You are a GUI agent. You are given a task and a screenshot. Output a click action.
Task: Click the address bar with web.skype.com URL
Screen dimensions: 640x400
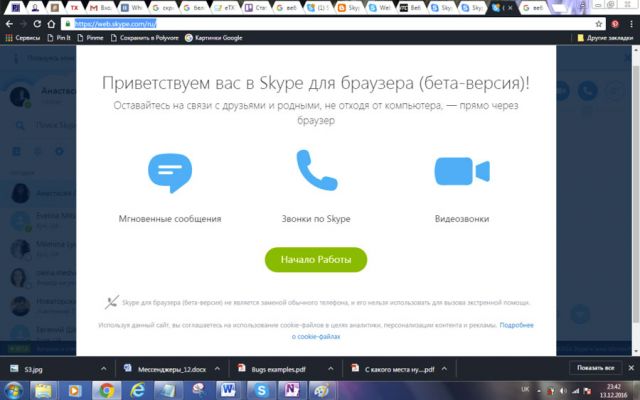[x=331, y=24]
